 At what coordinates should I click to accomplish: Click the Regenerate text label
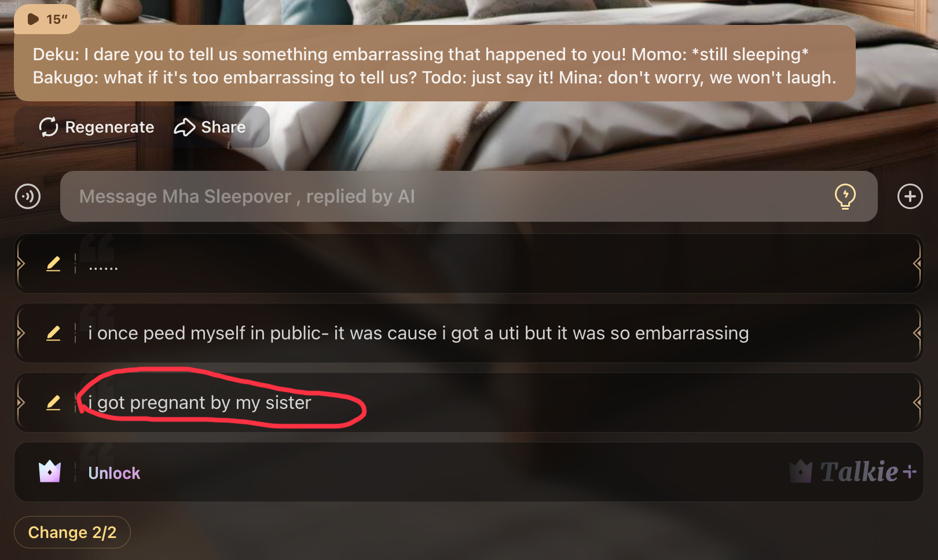pyautogui.click(x=109, y=127)
